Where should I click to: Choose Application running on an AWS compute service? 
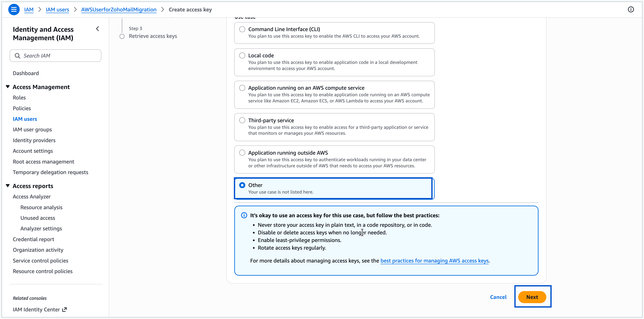(242, 88)
